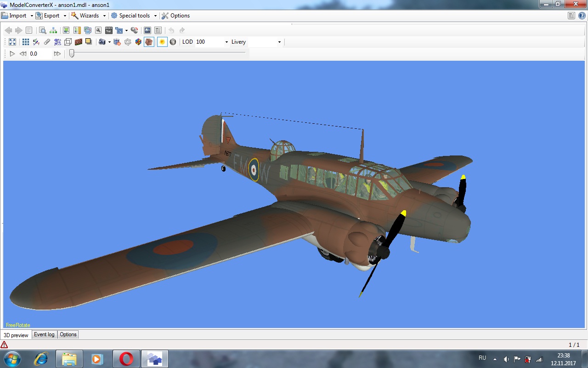
Task: Toggle the grid display button
Action: point(26,42)
